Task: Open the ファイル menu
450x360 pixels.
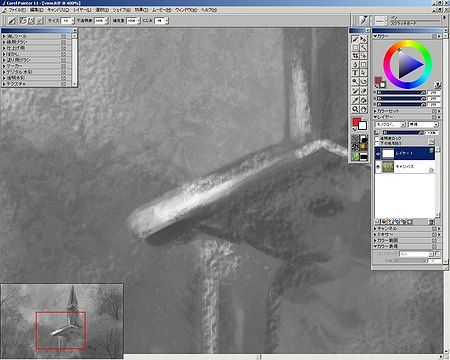Action: [17, 10]
